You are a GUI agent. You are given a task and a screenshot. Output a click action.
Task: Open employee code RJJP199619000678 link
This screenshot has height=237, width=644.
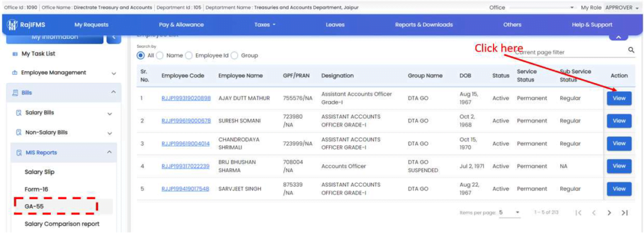(x=186, y=121)
